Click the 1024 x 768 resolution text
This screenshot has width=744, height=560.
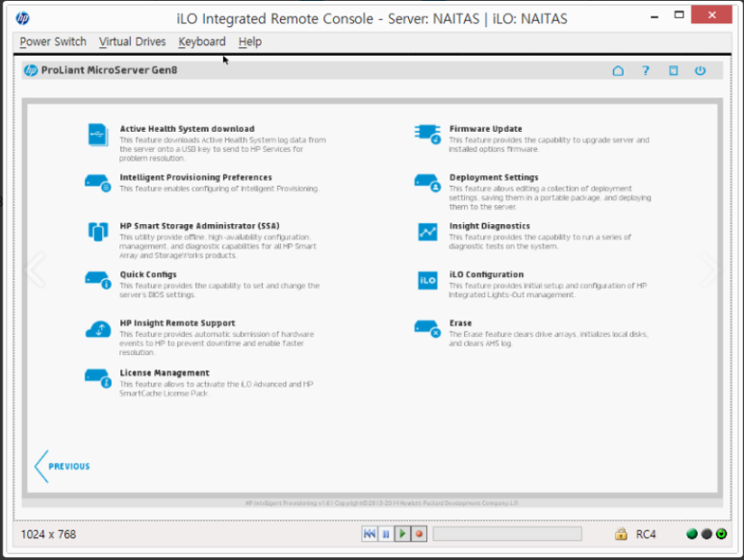coord(48,534)
